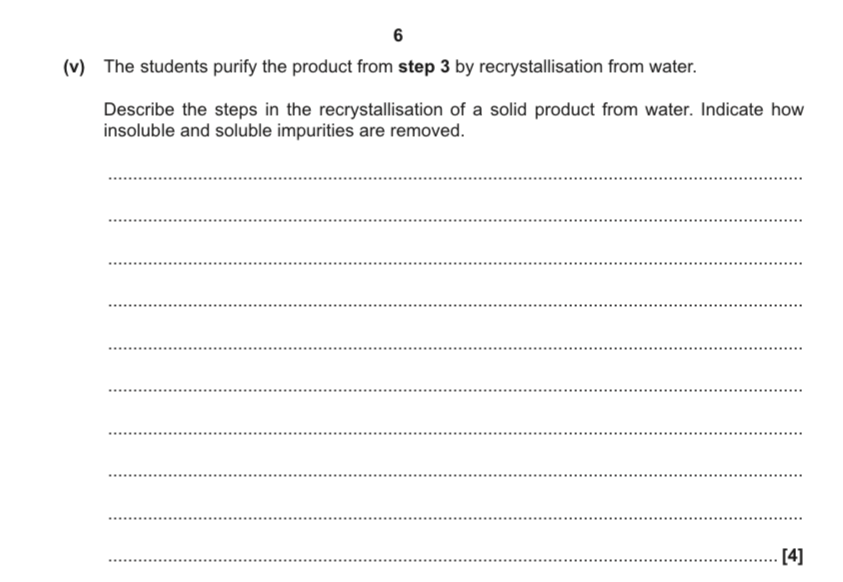Screen dimensions: 843x582
Task: Click the first dotted answer line
Action: click(453, 178)
